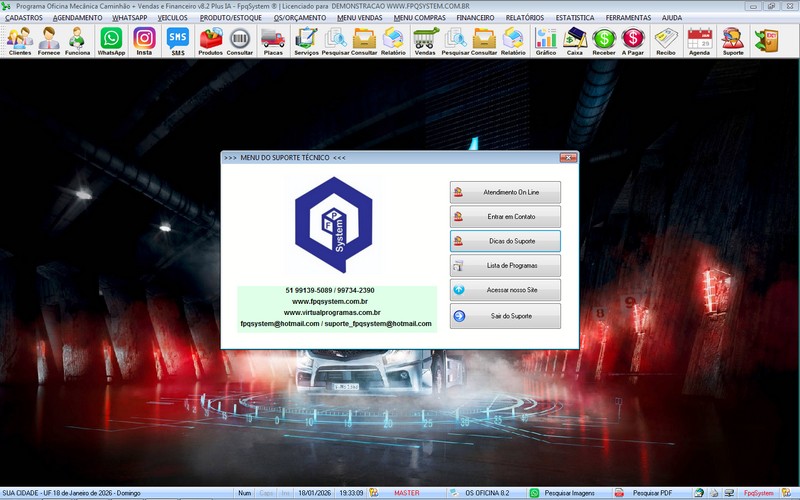Open Produtos toolbox icon
Viewport: 800px width, 500px height.
click(x=211, y=41)
